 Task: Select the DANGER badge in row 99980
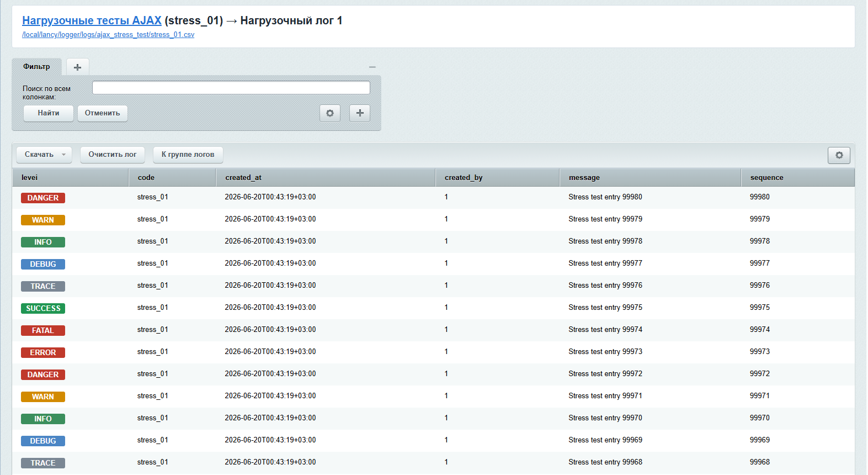point(43,198)
